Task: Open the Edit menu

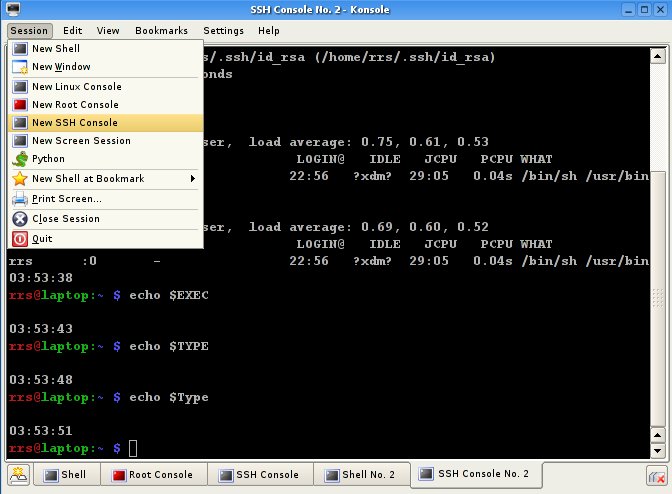Action: coord(72,31)
